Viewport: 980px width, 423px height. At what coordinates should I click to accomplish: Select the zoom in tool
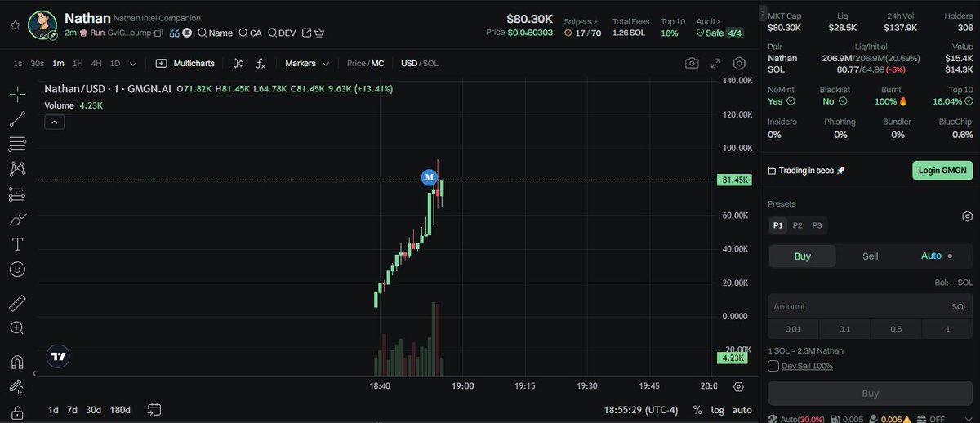pos(17,327)
